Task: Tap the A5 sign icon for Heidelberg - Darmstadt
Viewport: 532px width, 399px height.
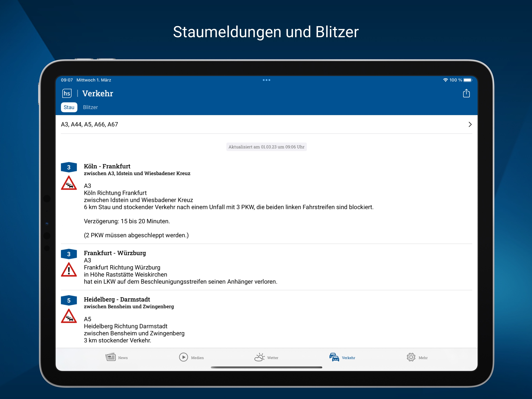Action: click(69, 300)
